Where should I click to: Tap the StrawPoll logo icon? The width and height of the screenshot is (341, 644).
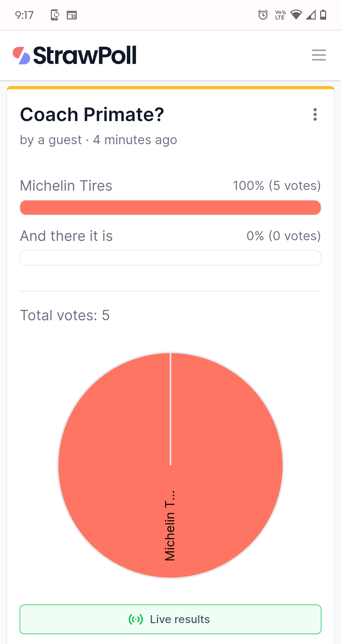pos(21,56)
